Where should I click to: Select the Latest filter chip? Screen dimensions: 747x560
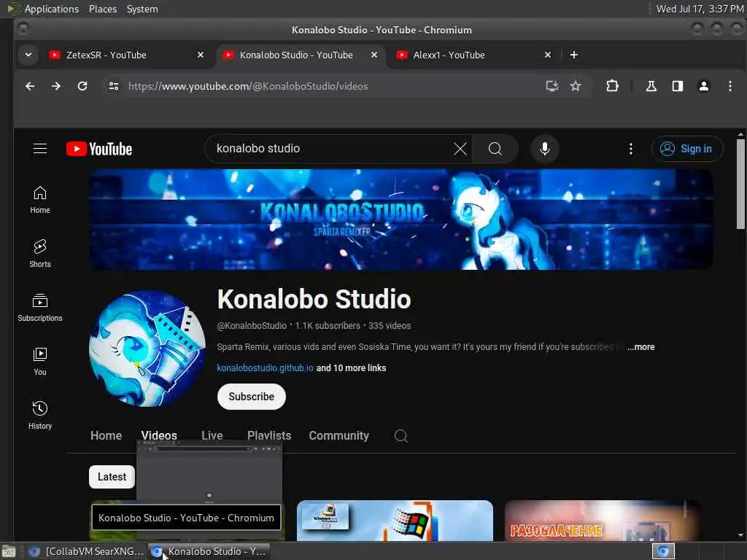coord(112,477)
